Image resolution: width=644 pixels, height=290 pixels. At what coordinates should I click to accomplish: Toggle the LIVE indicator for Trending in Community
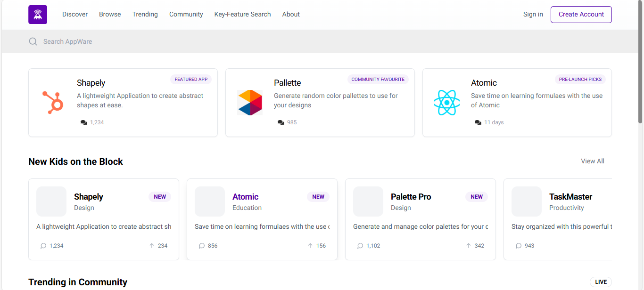601,282
